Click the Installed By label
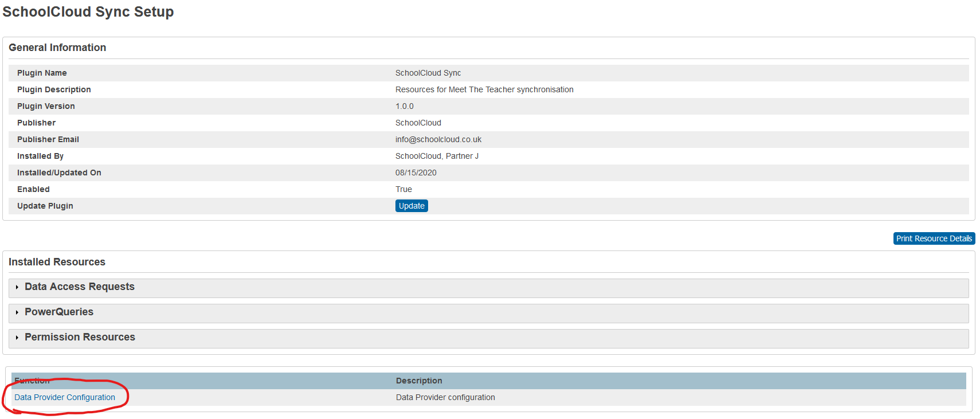 [40, 156]
